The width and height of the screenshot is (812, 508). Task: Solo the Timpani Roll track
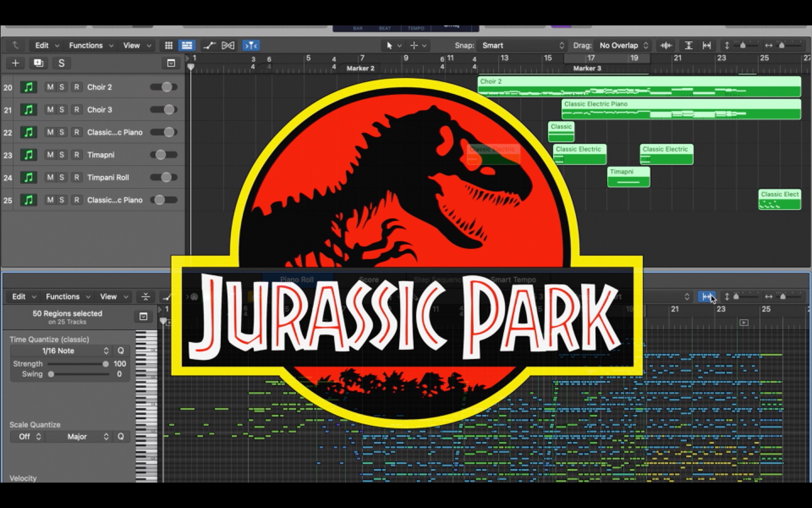coord(62,178)
